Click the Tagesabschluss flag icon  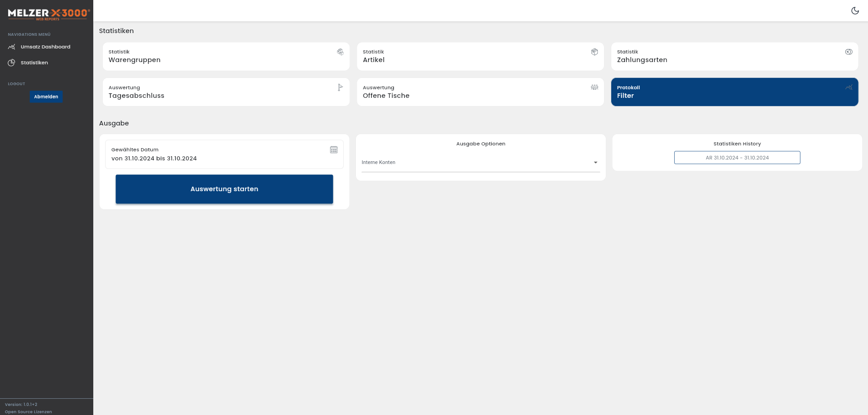[x=340, y=87]
